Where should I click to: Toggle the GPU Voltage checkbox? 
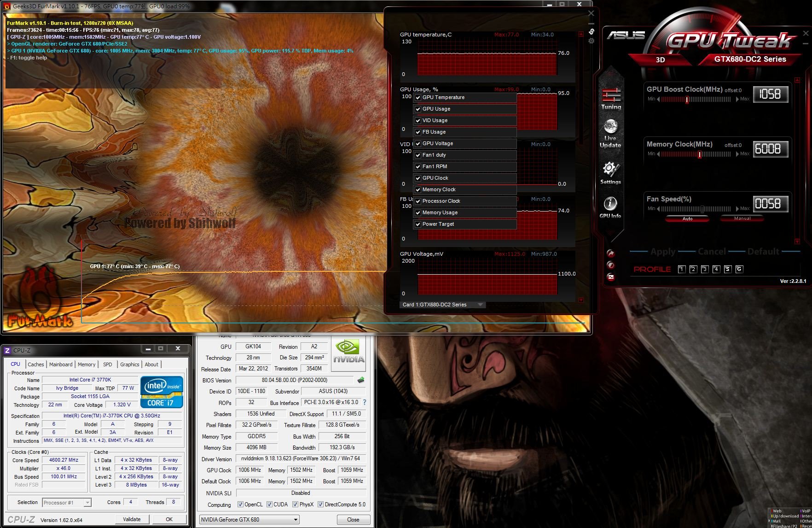[418, 144]
